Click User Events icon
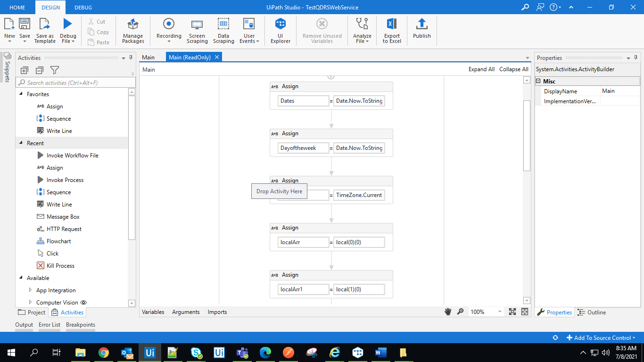 pos(249,25)
